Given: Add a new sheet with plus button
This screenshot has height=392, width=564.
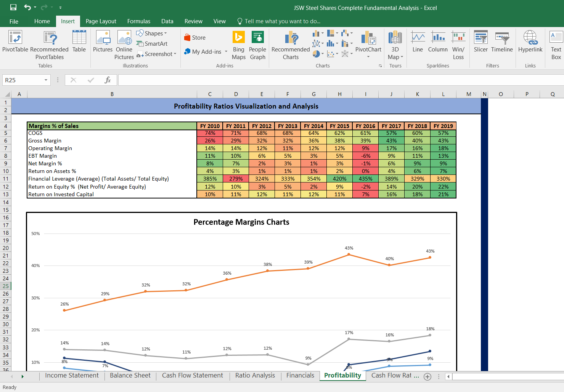Looking at the screenshot, I should [x=427, y=377].
